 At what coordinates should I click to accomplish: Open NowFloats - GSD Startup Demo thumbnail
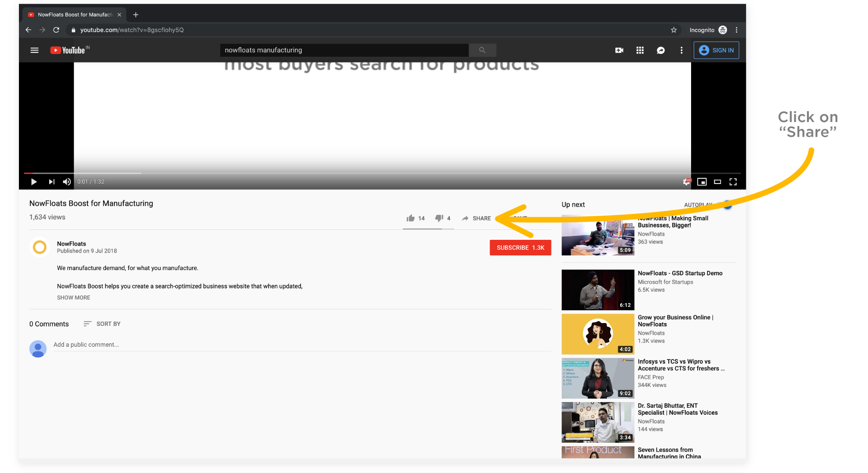(x=598, y=290)
